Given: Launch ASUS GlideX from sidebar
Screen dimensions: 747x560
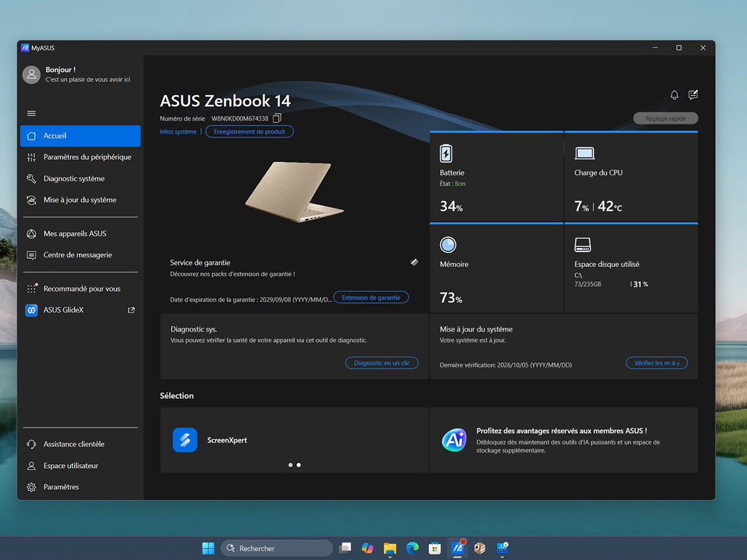Looking at the screenshot, I should click(x=80, y=310).
